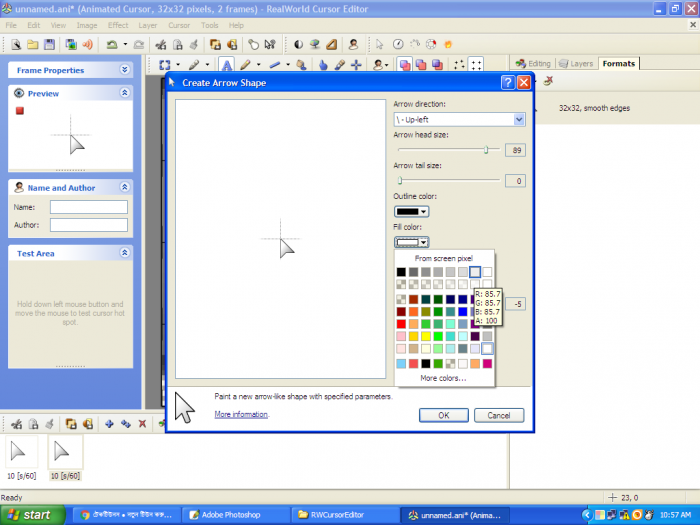
Task: Click the clock timing icon
Action: coord(398,44)
